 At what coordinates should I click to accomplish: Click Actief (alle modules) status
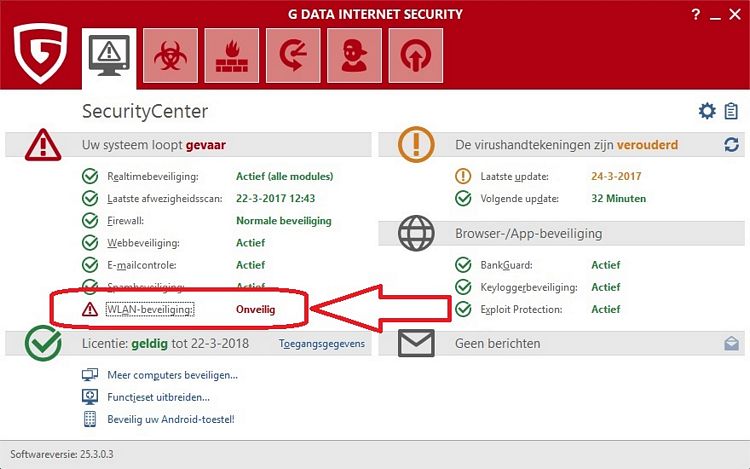tap(285, 176)
